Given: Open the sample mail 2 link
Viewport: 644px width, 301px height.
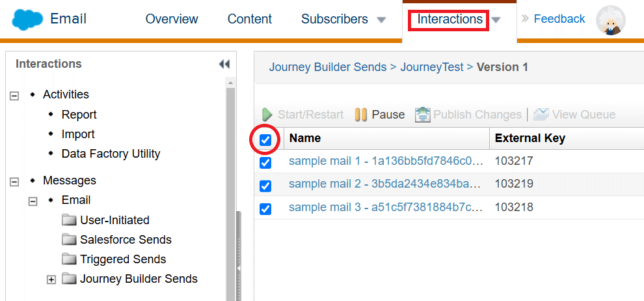Looking at the screenshot, I should tap(384, 184).
